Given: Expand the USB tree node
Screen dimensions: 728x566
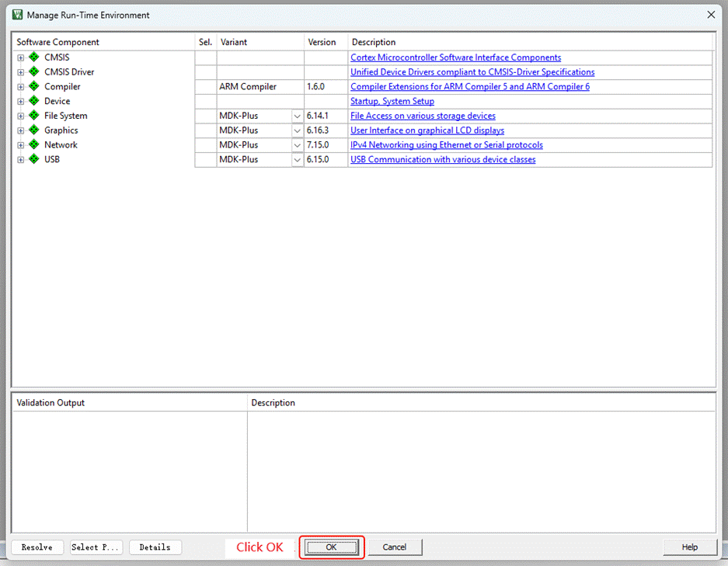Looking at the screenshot, I should (x=20, y=160).
